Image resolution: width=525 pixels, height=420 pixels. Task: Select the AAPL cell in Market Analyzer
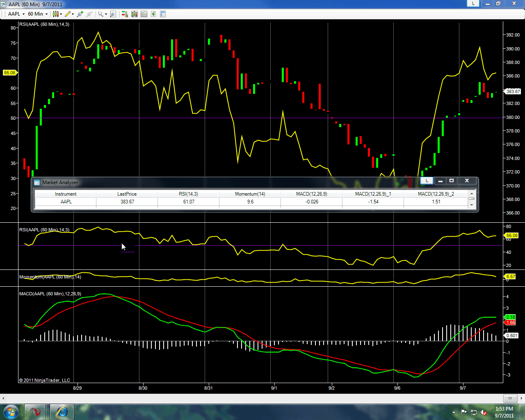[66, 202]
